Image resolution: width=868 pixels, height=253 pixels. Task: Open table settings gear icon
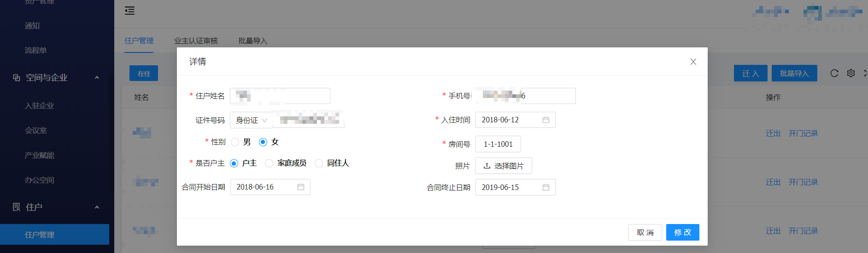tap(850, 73)
